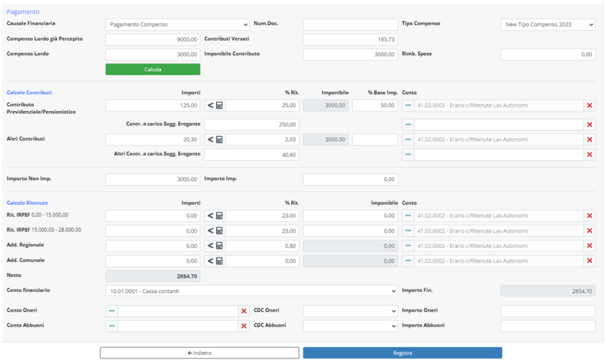
Task: Remove Conto Abbuoni with red X
Action: pyautogui.click(x=244, y=326)
